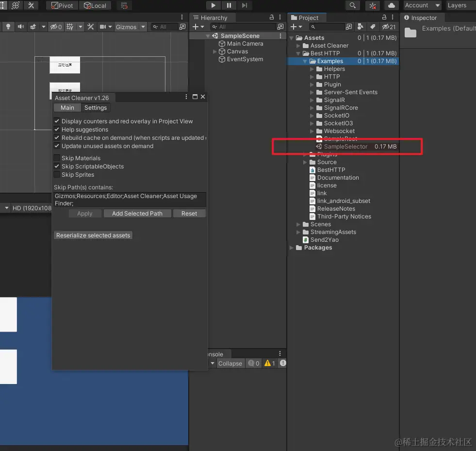This screenshot has width=476, height=451.
Task: Lock the Project panel
Action: pyautogui.click(x=384, y=17)
